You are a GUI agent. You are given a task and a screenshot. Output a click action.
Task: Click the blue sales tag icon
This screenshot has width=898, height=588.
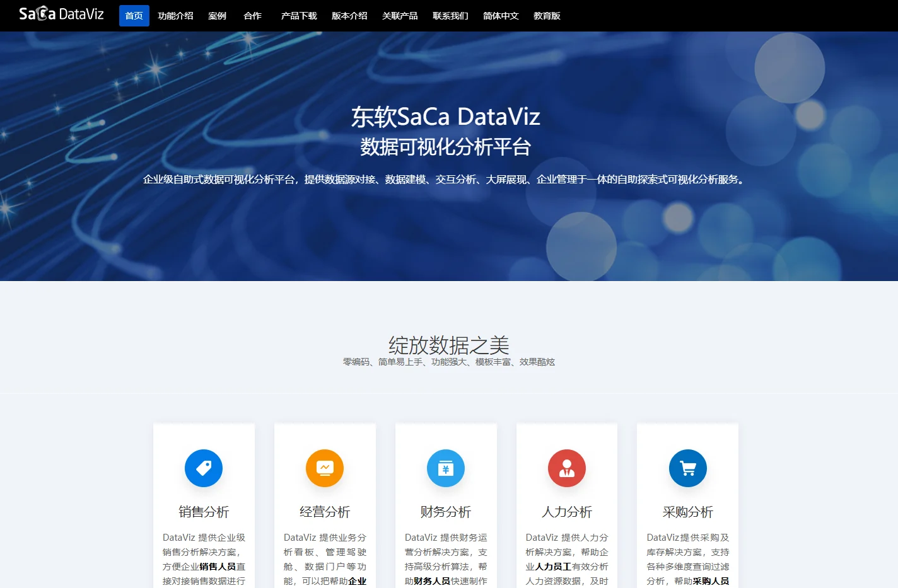[x=204, y=468]
